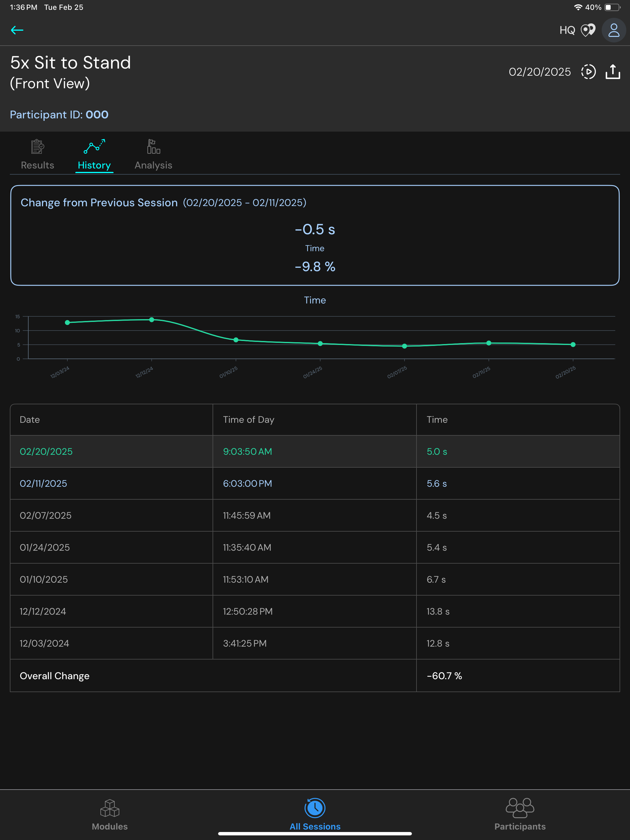Select the 02/07/2025 table row date

46,515
